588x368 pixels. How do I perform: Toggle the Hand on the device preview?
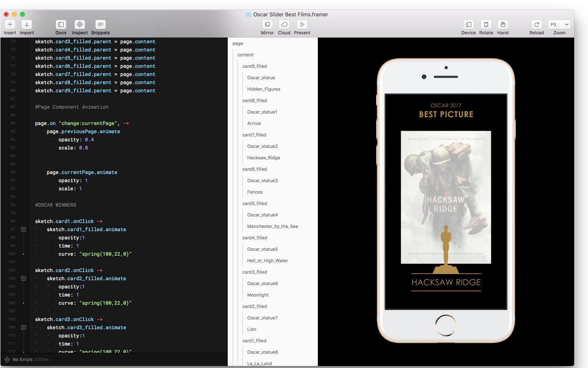[503, 25]
